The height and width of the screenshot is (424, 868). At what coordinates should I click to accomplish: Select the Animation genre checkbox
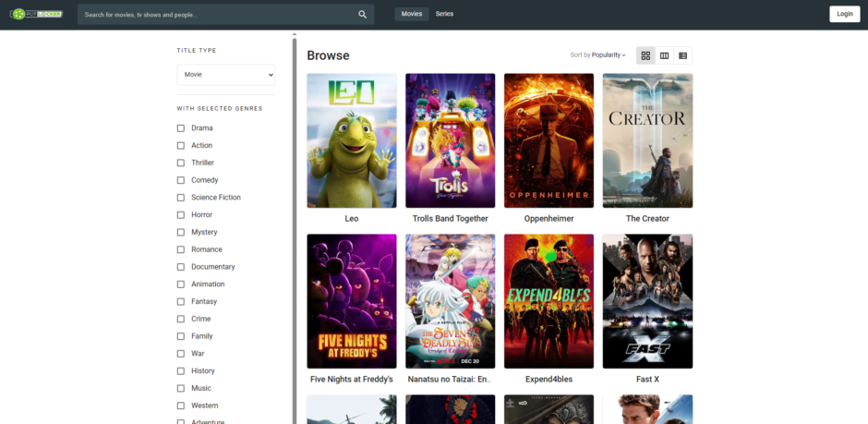(x=181, y=285)
